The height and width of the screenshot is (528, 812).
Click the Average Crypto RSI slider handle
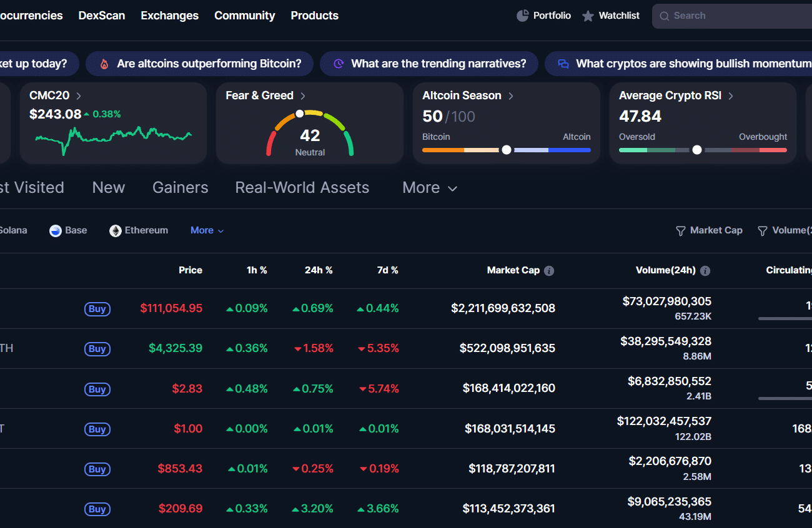click(x=697, y=150)
